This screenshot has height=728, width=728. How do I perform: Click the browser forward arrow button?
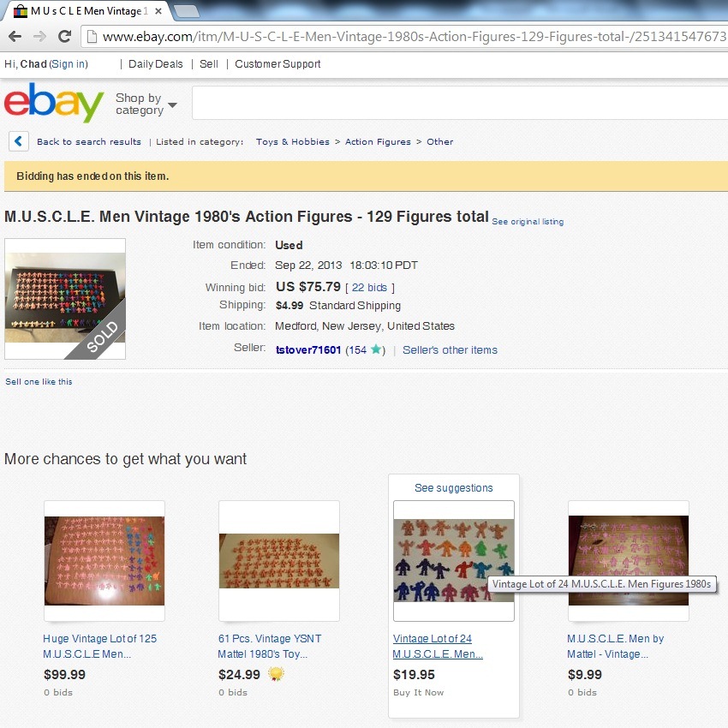click(x=40, y=36)
